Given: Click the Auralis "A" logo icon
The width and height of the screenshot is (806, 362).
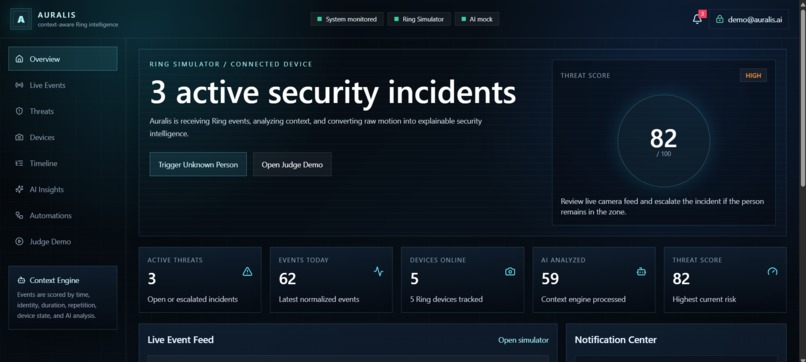Looking at the screenshot, I should tap(21, 20).
